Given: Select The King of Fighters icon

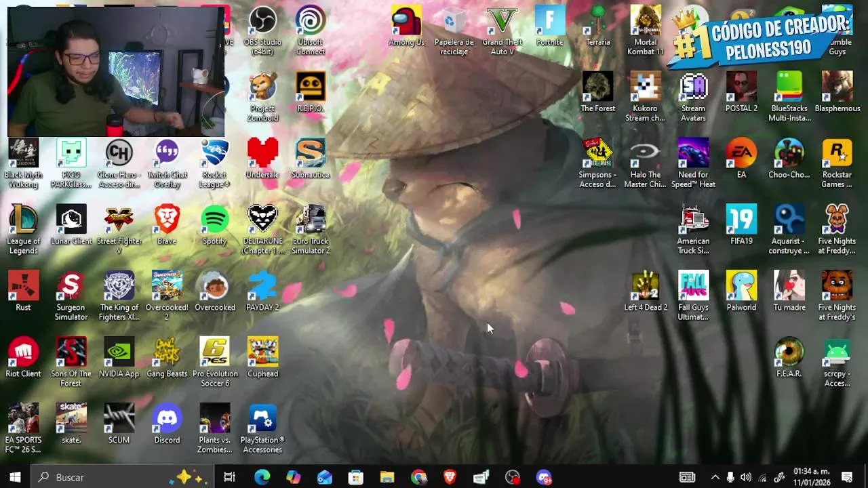Looking at the screenshot, I should [119, 296].
